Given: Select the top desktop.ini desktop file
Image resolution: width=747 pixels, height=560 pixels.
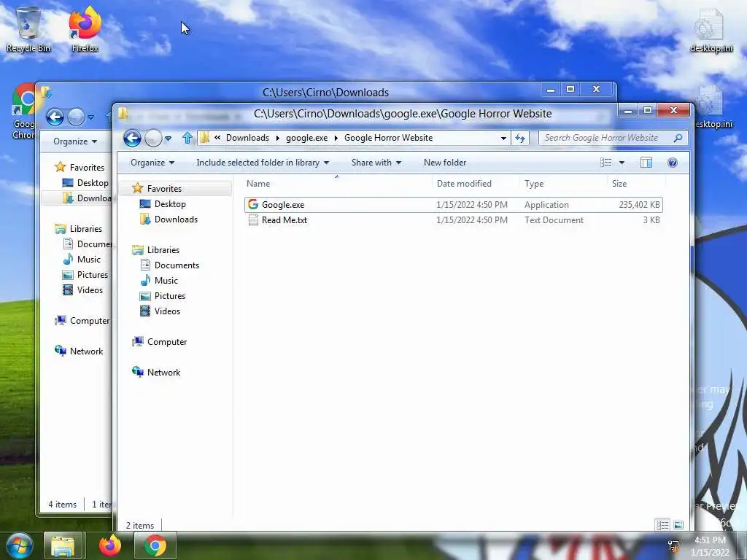Looking at the screenshot, I should coord(711,31).
